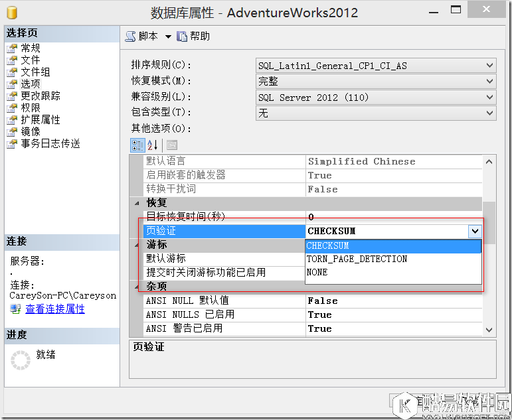The image size is (512, 420).
Task: Open the 包含类型 containment type dropdown
Action: [376, 113]
